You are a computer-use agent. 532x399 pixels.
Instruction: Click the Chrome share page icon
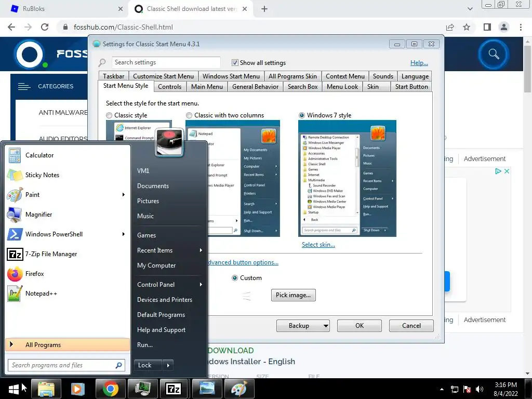click(450, 27)
